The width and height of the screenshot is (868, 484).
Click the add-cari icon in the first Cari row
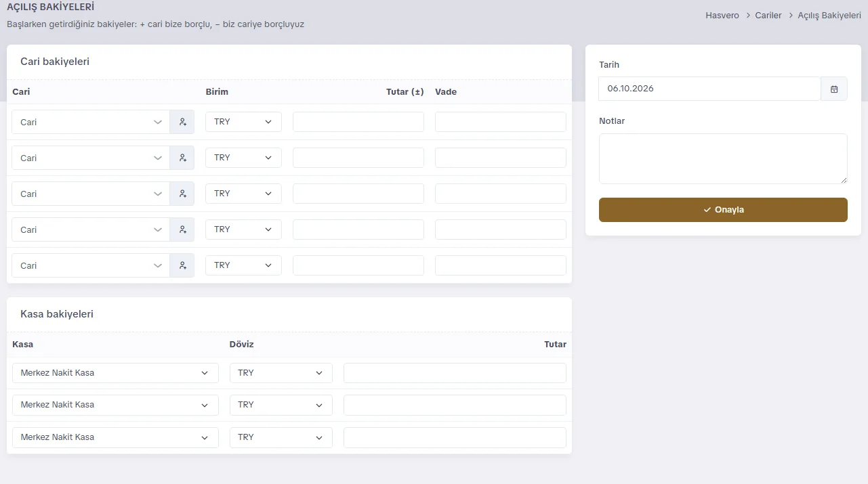click(182, 122)
